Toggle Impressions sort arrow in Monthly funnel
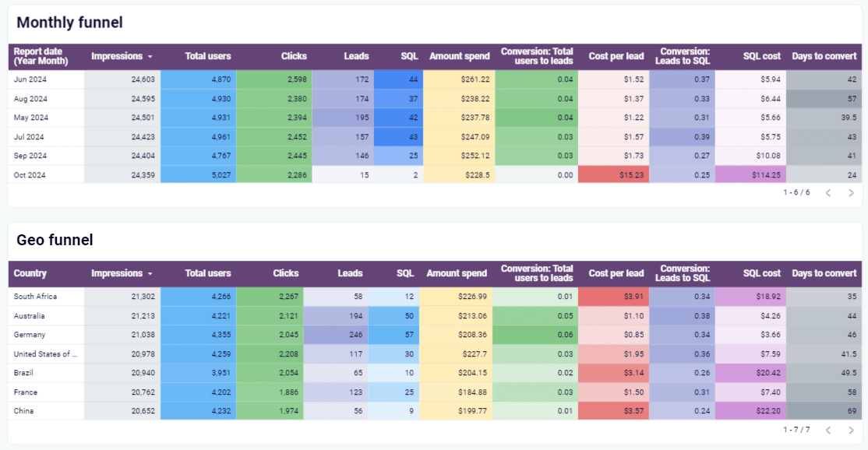Screen dimensions: 868x450 [x=150, y=56]
